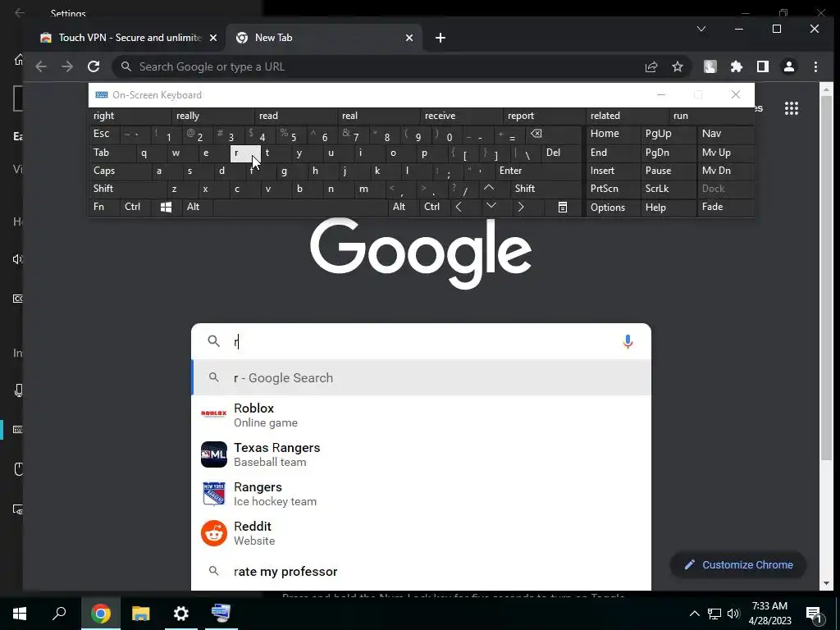
Task: Select 'rate my professor' suggestion
Action: pos(421,572)
